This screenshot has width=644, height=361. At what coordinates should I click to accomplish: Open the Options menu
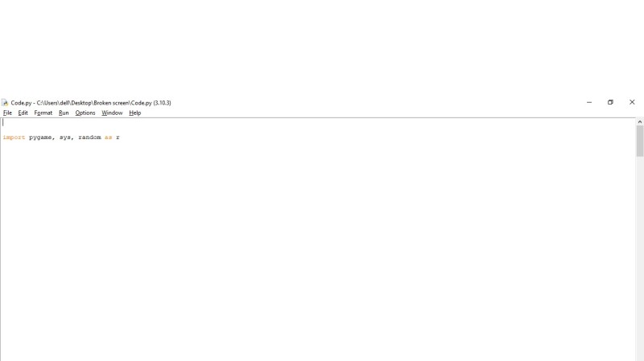click(x=85, y=113)
